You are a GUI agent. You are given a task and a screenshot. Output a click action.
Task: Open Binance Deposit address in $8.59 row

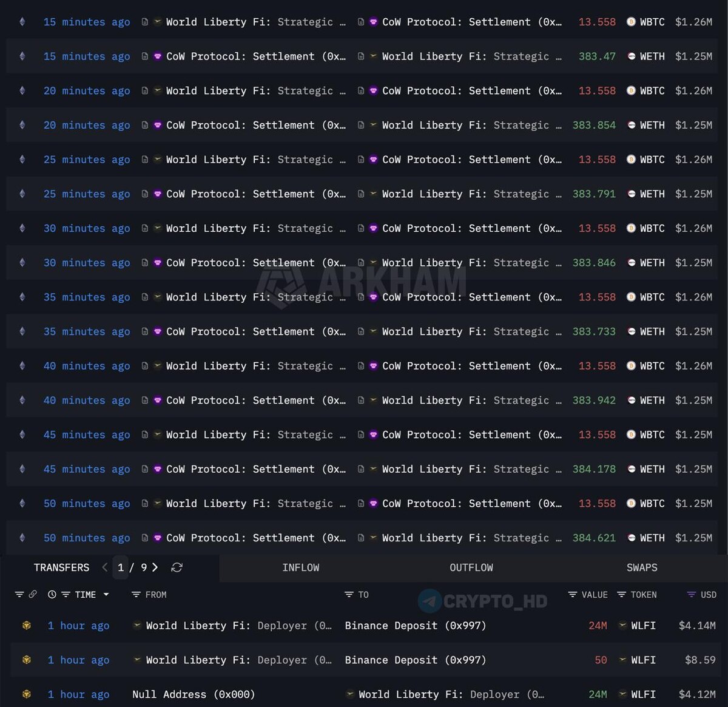pos(416,660)
